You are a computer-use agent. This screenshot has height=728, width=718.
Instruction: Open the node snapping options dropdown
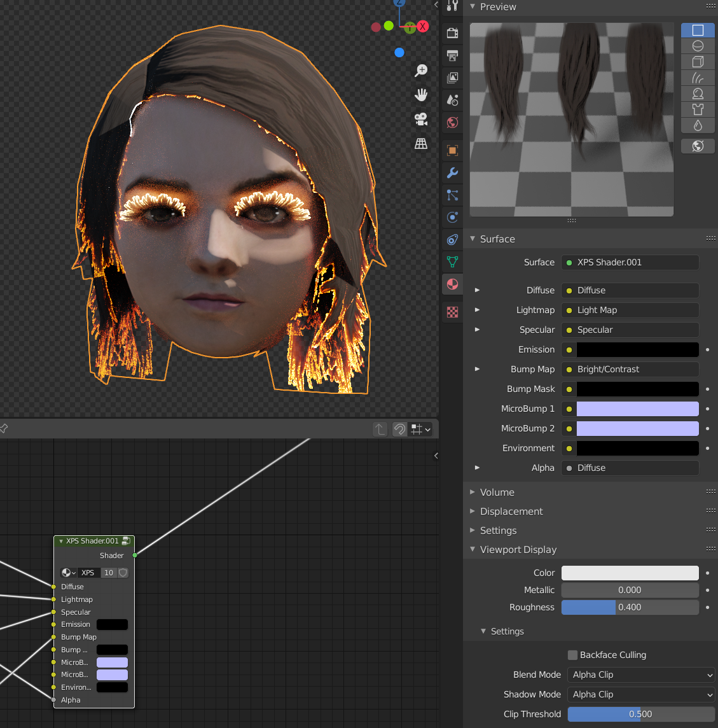421,430
